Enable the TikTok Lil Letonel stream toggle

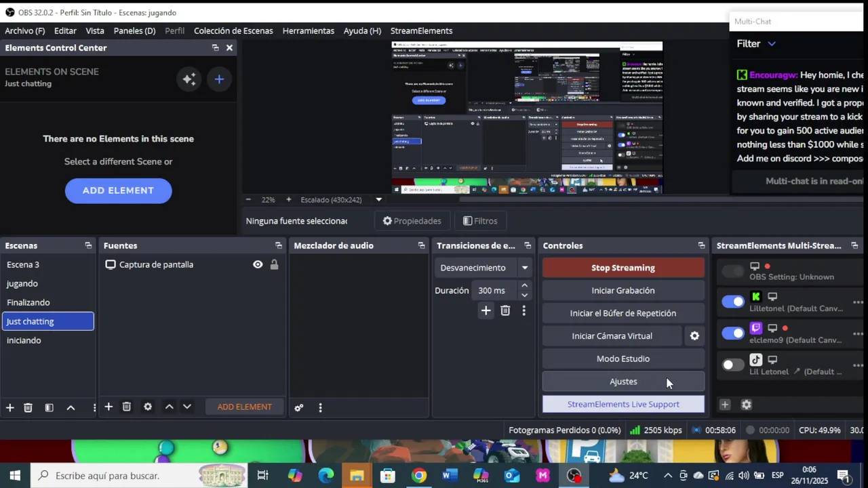(733, 365)
